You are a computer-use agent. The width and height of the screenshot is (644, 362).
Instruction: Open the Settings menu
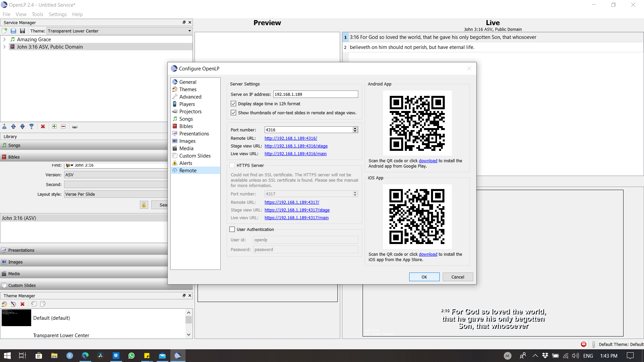[x=58, y=14]
